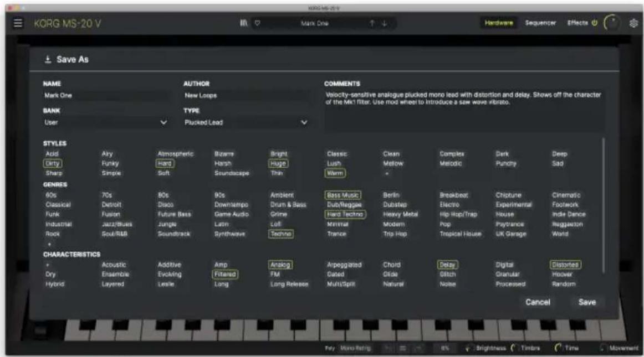Deselect the Bass Music genre tag
The image size is (644, 357).
click(x=343, y=195)
